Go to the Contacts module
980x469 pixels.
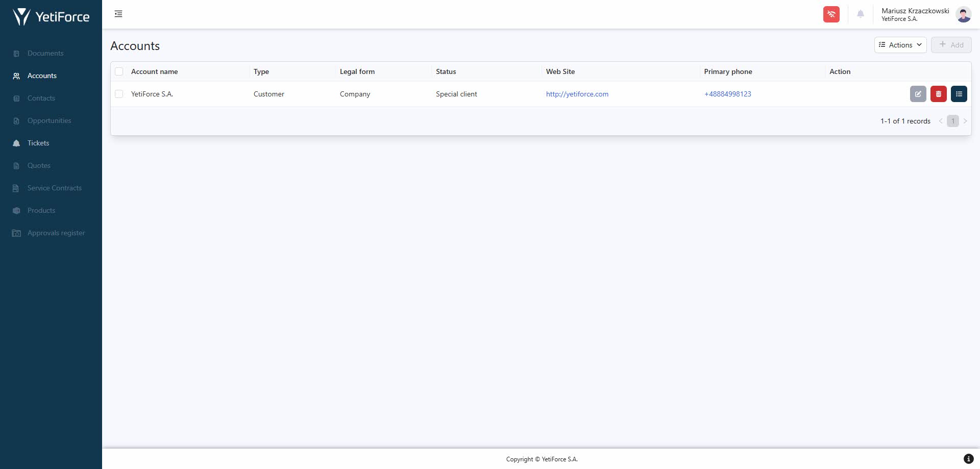pos(41,98)
